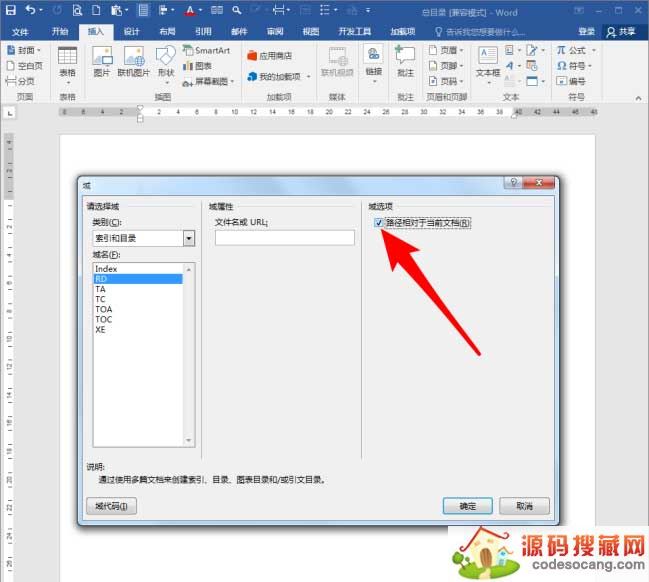Insert a SmartArt graphic

click(x=205, y=50)
